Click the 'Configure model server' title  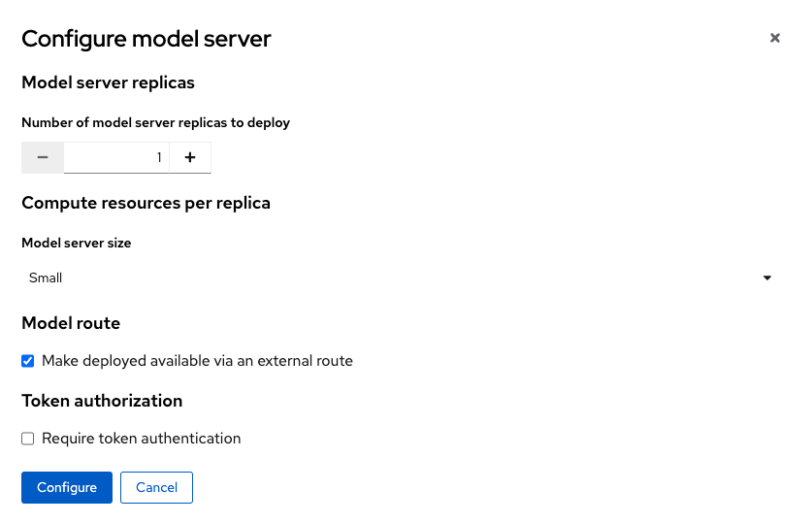146,39
